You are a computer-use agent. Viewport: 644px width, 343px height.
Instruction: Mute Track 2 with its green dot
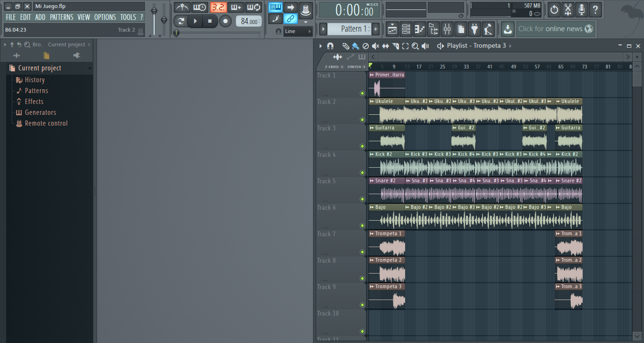(x=362, y=120)
